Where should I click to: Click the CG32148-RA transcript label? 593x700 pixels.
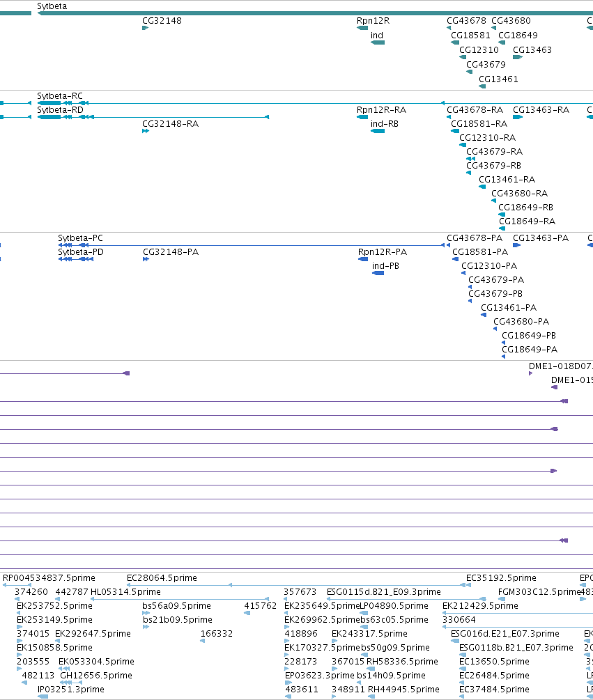(170, 124)
